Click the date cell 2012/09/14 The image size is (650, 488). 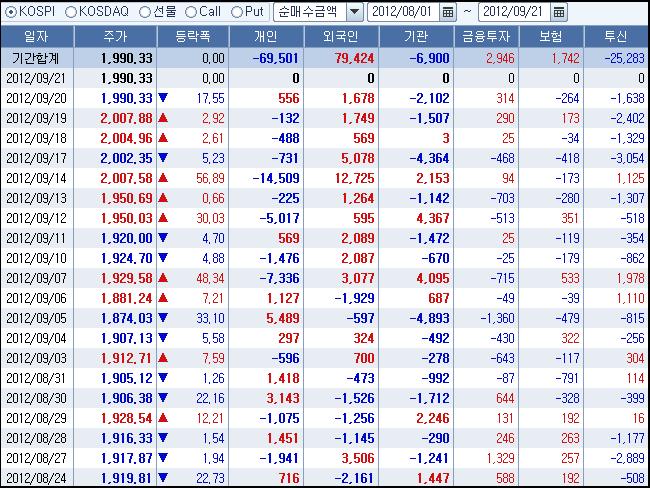pos(36,178)
